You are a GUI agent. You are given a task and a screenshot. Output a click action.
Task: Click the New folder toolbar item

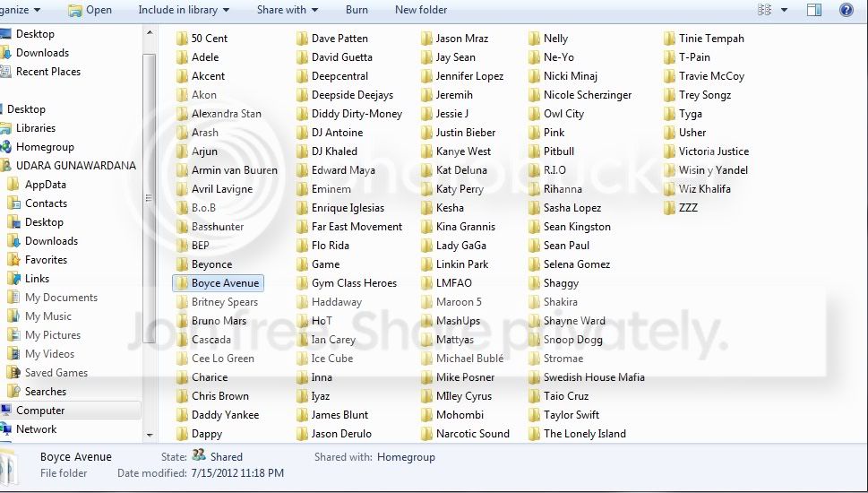pos(421,10)
